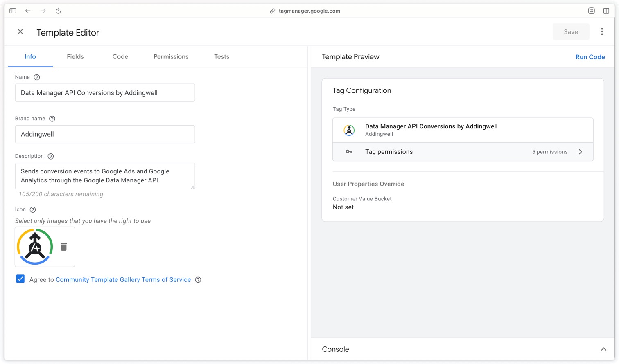Open the reader view icon in browser toolbar
The width and height of the screenshot is (619, 364).
click(x=591, y=11)
